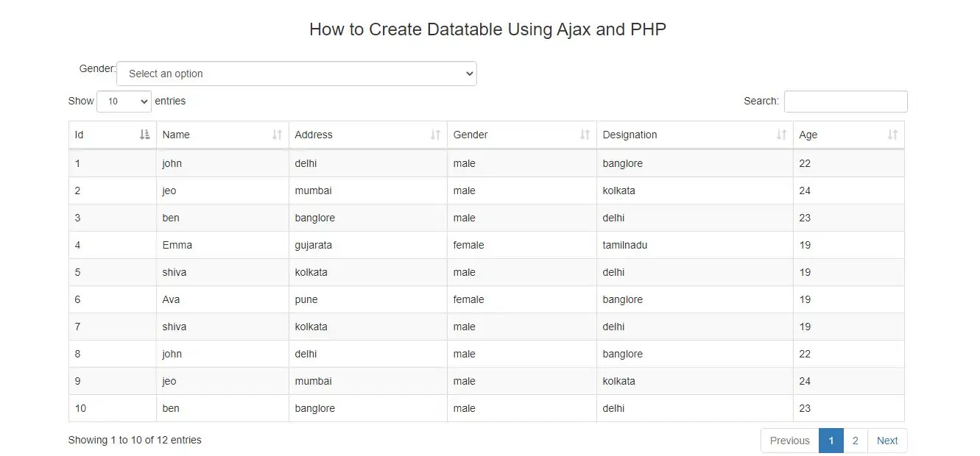
Task: Click designation 'tamilnadu' cell
Action: 625,245
